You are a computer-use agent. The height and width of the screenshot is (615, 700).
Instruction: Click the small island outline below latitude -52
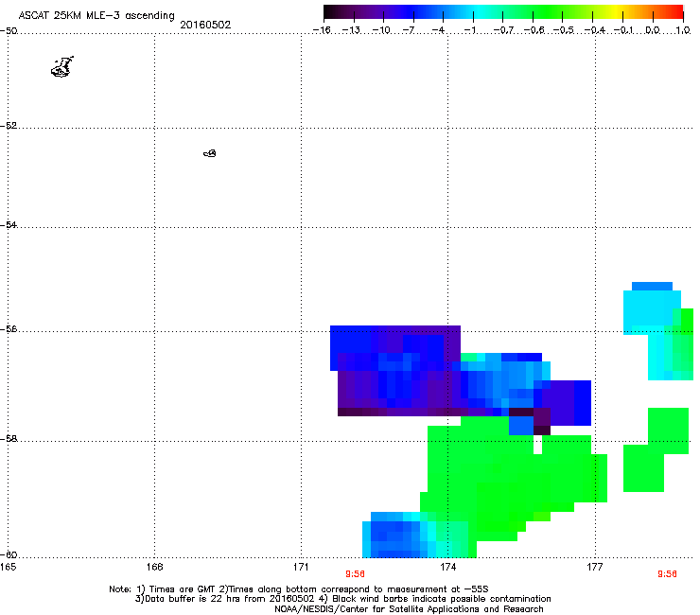coord(210,153)
